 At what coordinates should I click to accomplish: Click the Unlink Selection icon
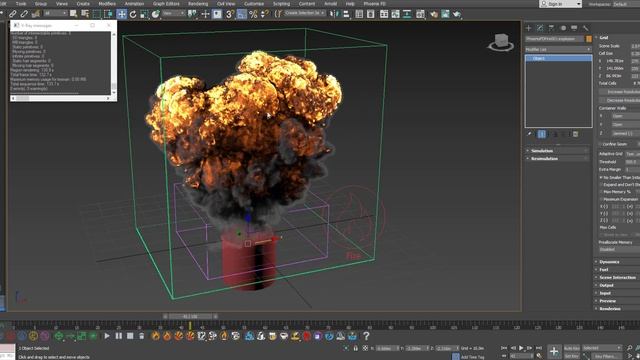pyautogui.click(x=24, y=14)
